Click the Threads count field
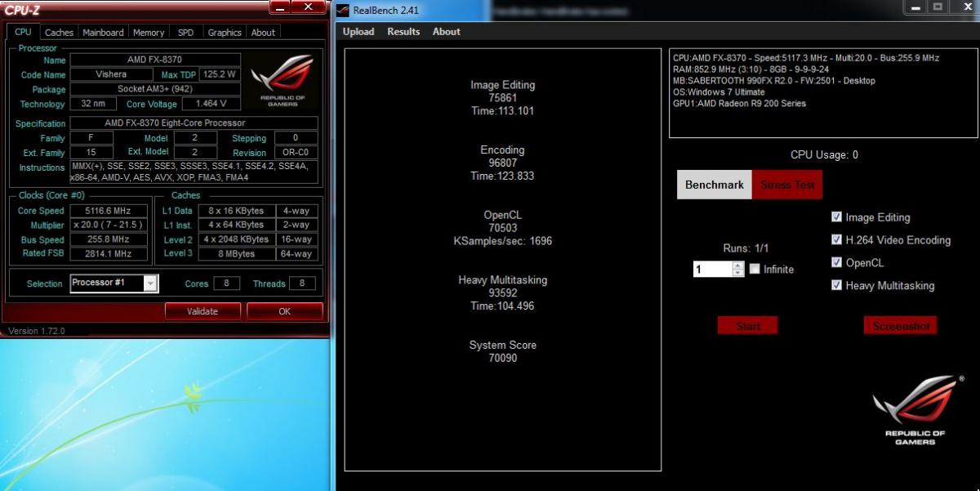 tap(303, 283)
